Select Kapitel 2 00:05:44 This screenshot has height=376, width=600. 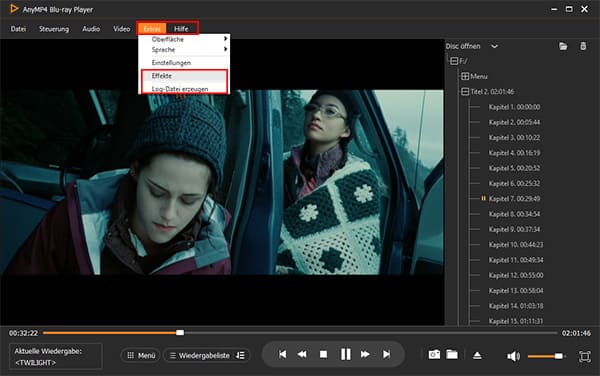(514, 122)
